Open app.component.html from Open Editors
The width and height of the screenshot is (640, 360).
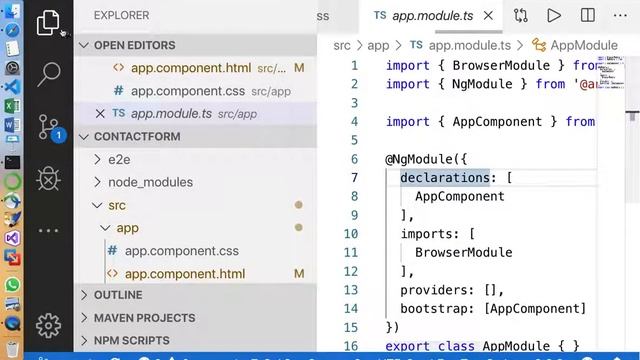click(196, 68)
